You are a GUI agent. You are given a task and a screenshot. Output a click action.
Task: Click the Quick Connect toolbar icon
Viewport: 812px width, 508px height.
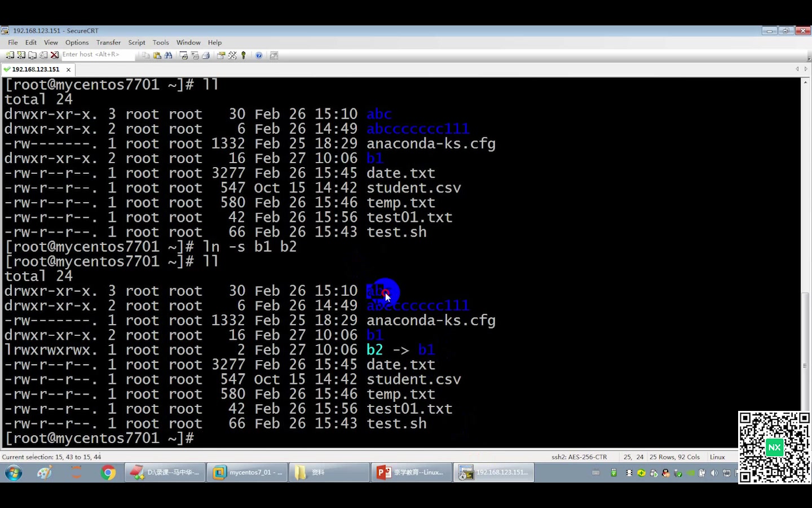[x=21, y=55]
